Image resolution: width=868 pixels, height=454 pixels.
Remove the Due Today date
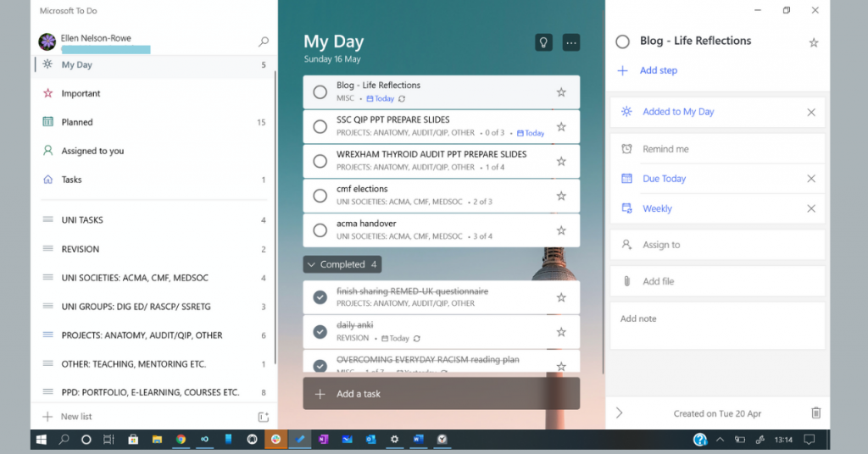811,179
